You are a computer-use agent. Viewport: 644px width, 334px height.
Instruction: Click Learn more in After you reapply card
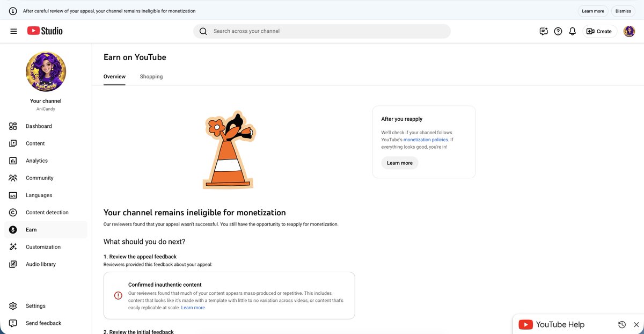400,163
